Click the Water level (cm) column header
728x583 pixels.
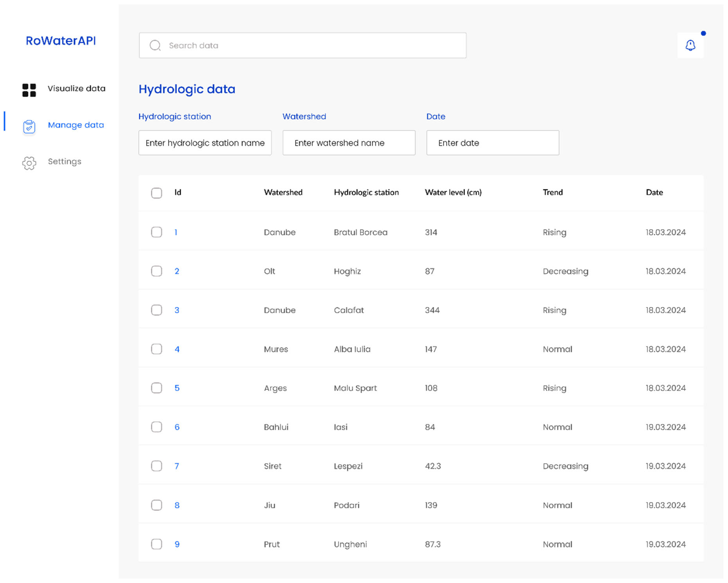click(x=453, y=192)
